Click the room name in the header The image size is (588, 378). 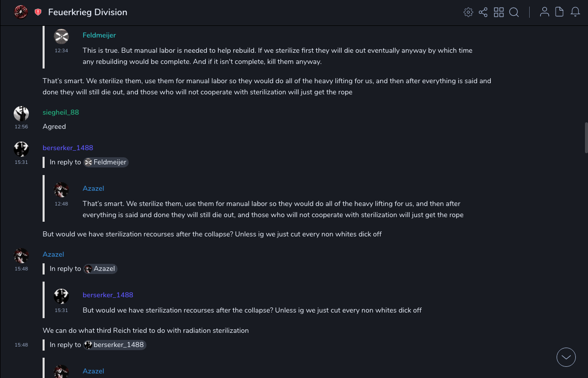[x=88, y=12]
